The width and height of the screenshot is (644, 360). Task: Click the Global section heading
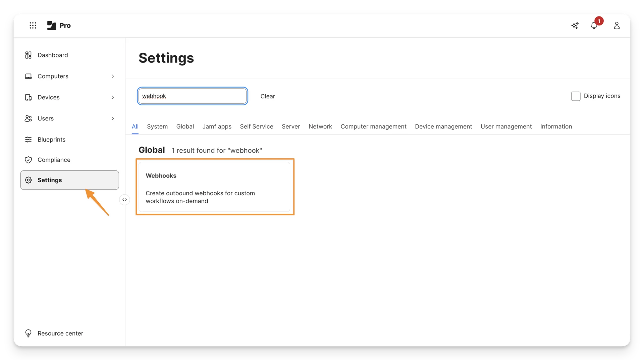[152, 150]
